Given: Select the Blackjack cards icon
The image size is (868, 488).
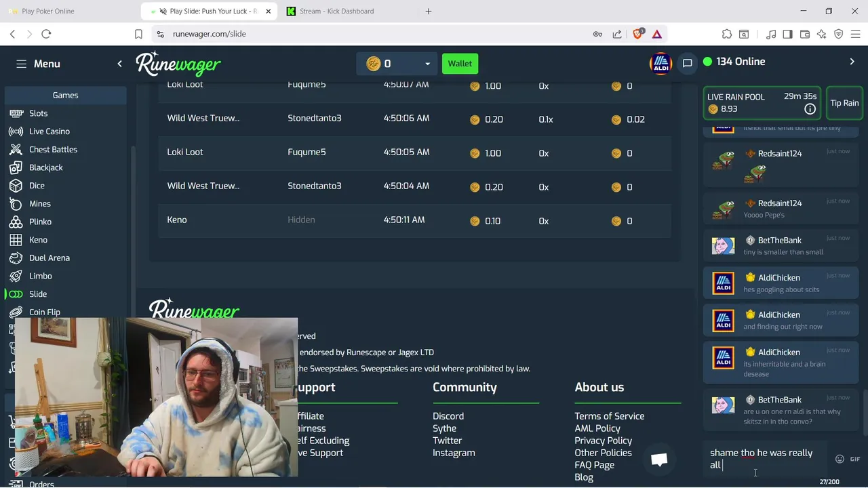Looking at the screenshot, I should click(x=16, y=167).
